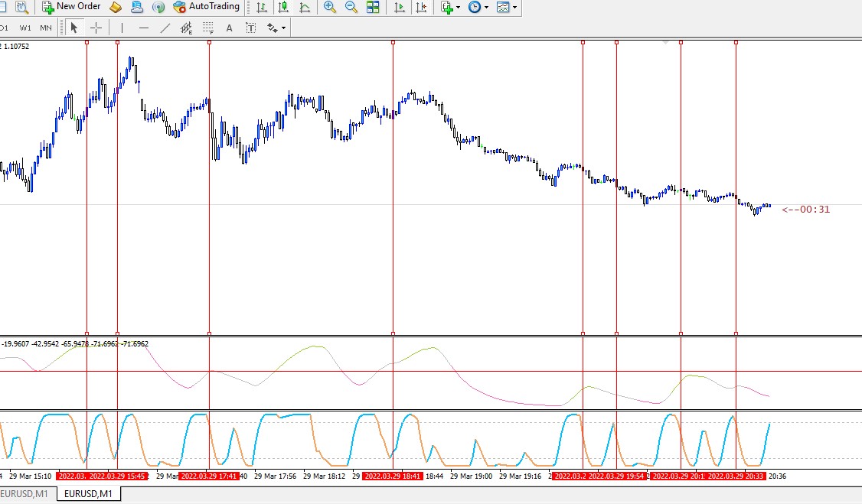Screen dimensions: 862x504
Task: Click the arrows objects icon
Action: pyautogui.click(x=272, y=28)
